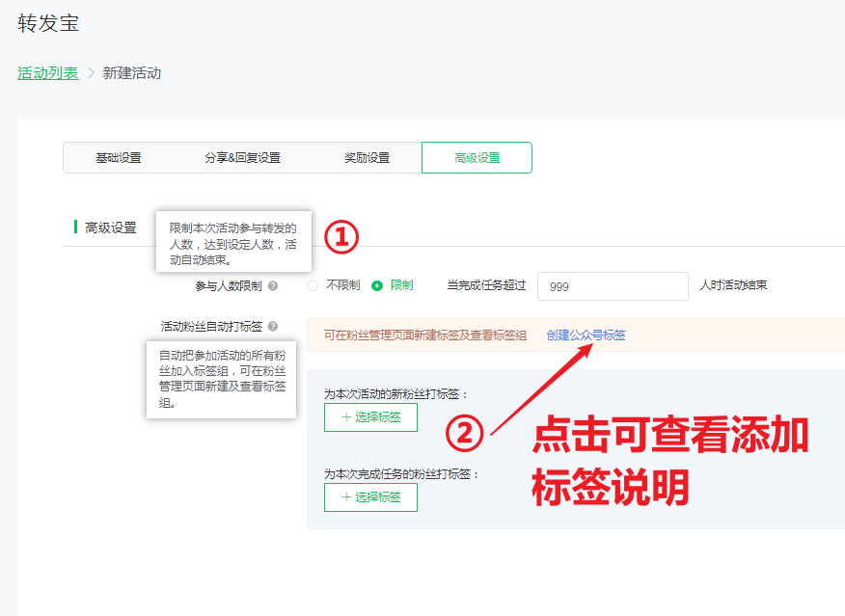This screenshot has width=845, height=616.
Task: Click the 可在粉丝管理页面新建标签及查看标签组 notice text
Action: (425, 335)
